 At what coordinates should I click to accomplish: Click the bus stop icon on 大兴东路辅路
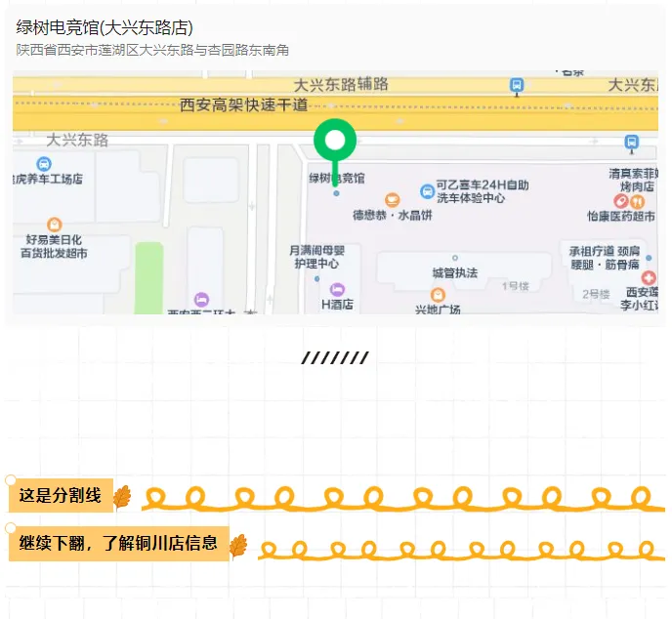point(517,86)
